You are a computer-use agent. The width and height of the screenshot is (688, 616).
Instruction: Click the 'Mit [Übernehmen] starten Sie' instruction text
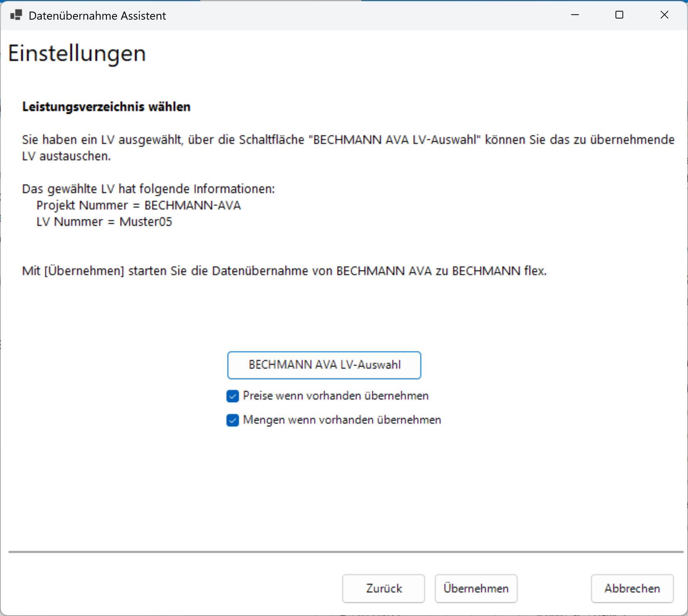point(284,271)
